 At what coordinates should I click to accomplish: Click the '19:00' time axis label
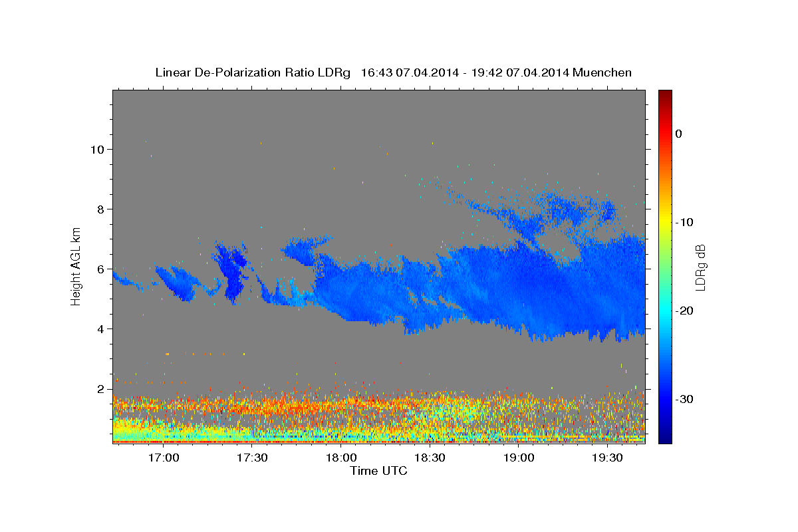[519, 458]
